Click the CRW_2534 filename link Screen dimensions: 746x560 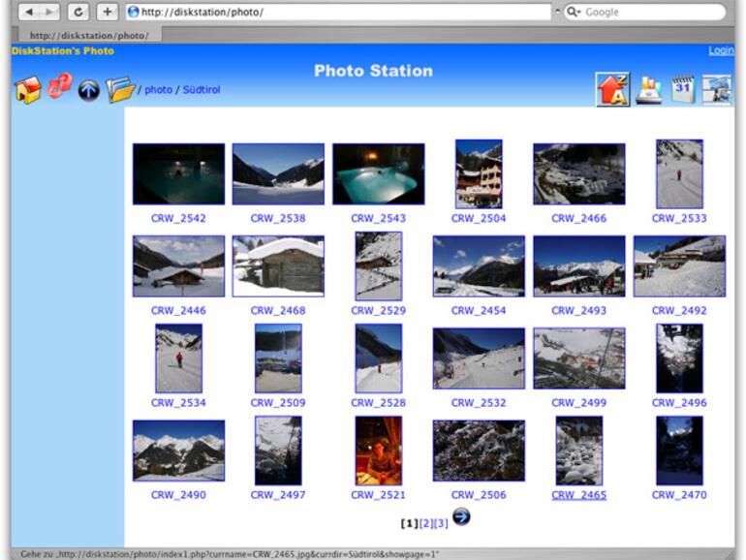coord(179,403)
